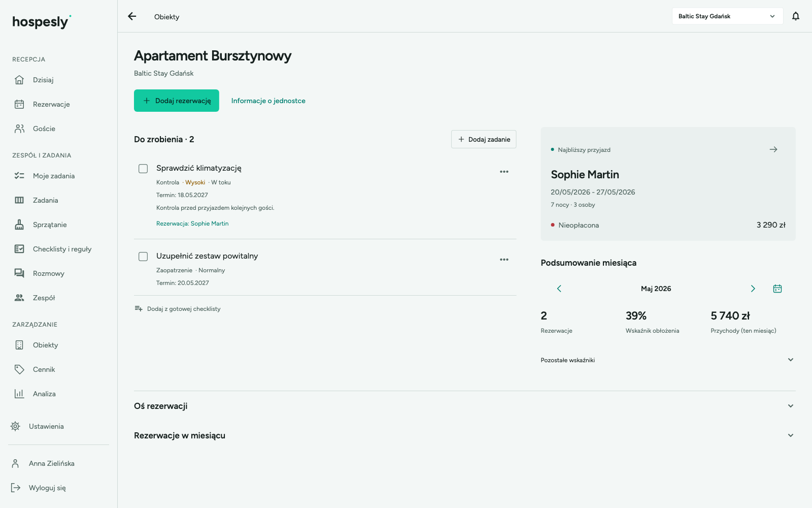Click the Goście people icon

pyautogui.click(x=19, y=129)
